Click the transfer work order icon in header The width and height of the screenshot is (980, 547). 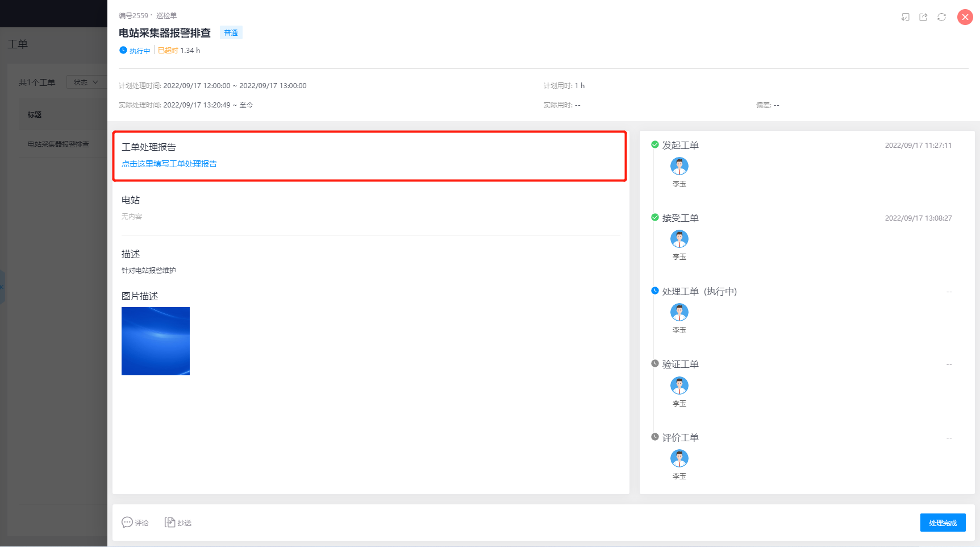pyautogui.click(x=905, y=17)
